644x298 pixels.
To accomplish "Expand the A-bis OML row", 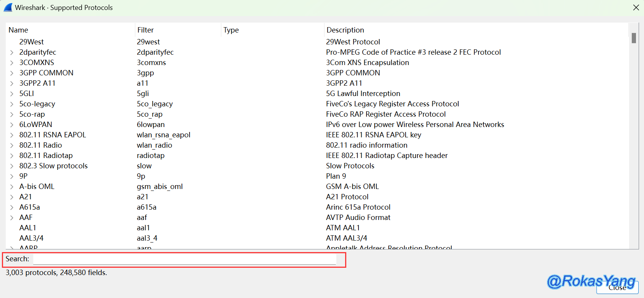I will coord(12,187).
